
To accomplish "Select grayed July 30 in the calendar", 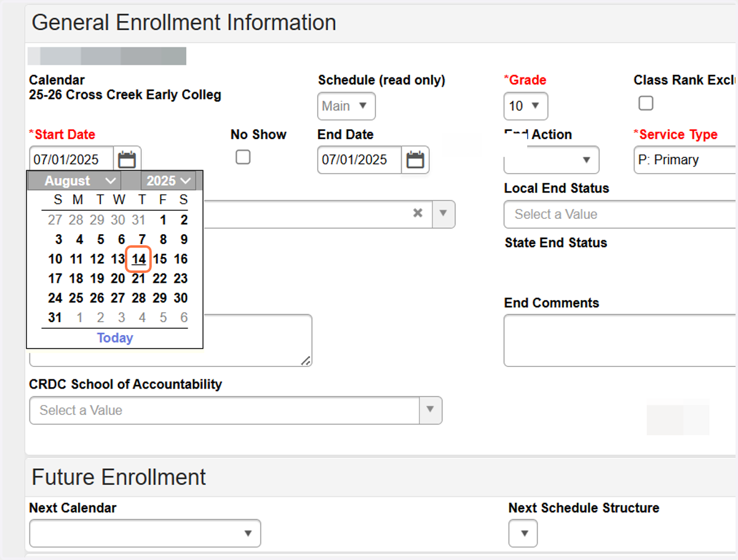I will point(118,220).
